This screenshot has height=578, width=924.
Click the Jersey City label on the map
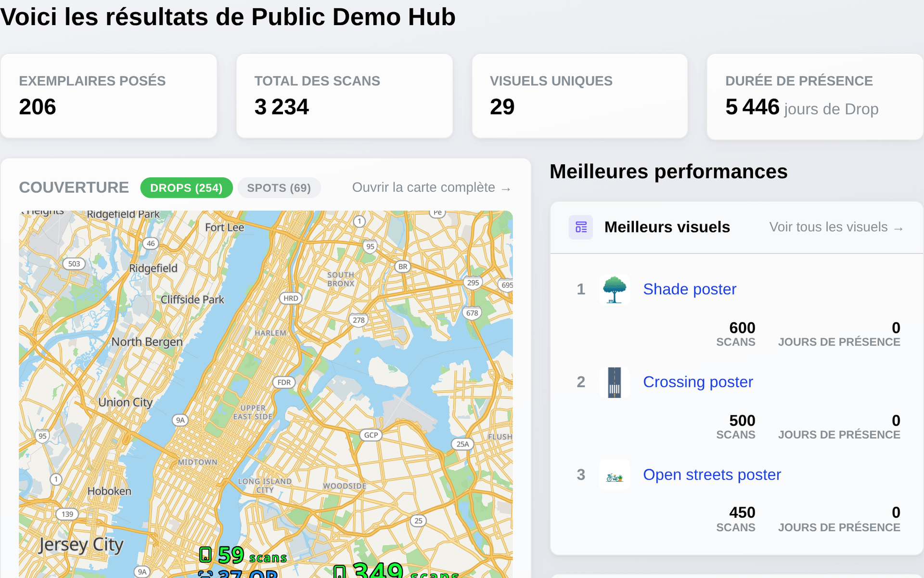pyautogui.click(x=81, y=545)
